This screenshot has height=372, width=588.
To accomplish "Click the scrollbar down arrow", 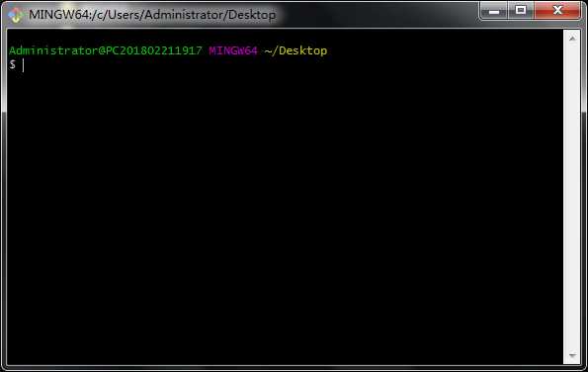I will click(x=572, y=355).
